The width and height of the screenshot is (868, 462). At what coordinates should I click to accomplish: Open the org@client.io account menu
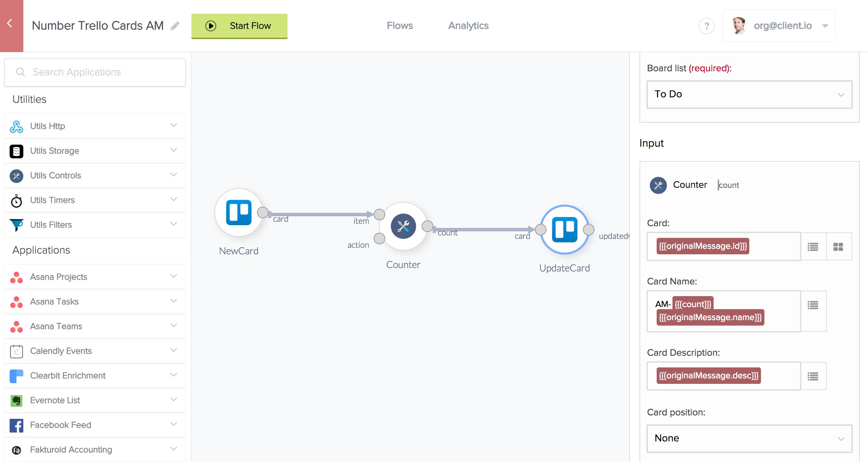[x=779, y=26]
